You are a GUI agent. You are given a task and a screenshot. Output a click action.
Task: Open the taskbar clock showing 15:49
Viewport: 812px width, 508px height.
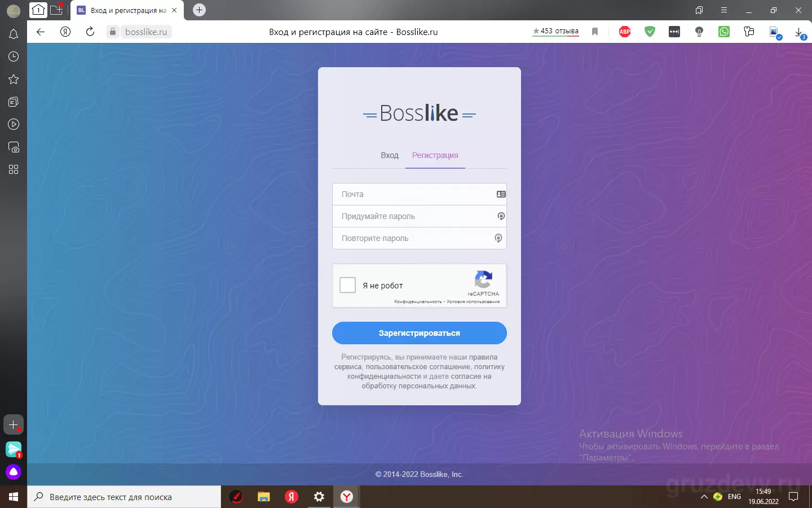tap(764, 497)
